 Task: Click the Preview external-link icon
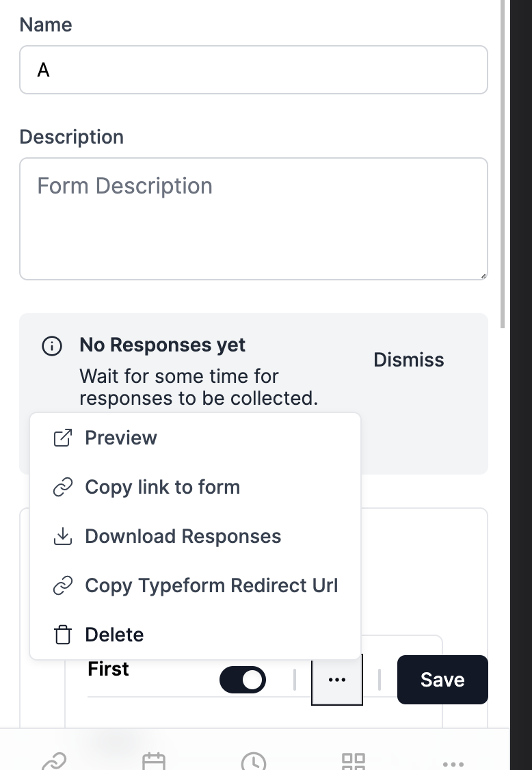[62, 438]
